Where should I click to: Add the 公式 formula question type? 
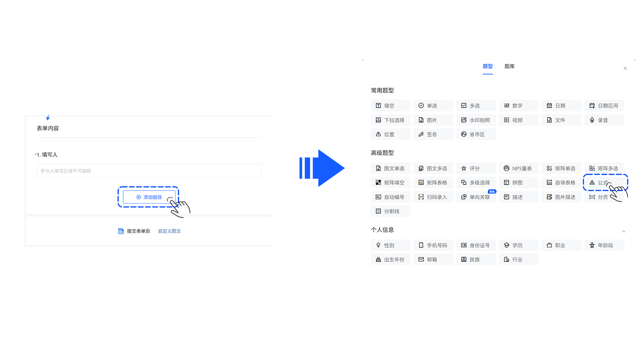[x=604, y=182]
